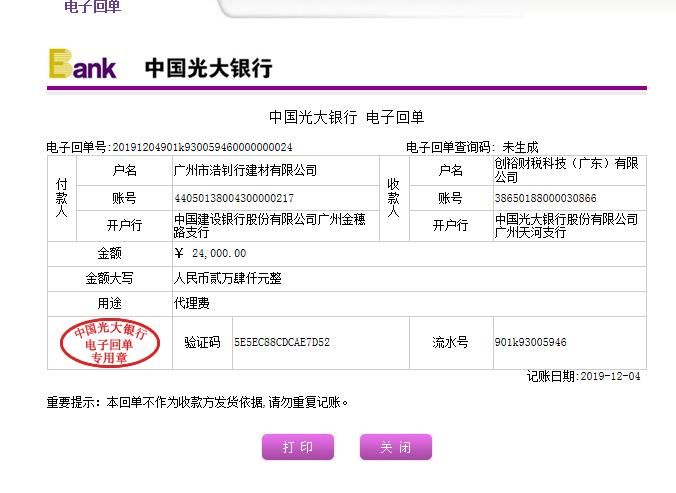Click the 打印 print button

(x=298, y=447)
